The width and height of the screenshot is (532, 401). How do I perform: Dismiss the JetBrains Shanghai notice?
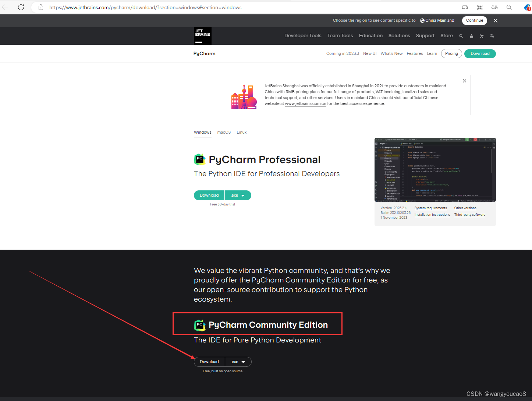coord(464,81)
